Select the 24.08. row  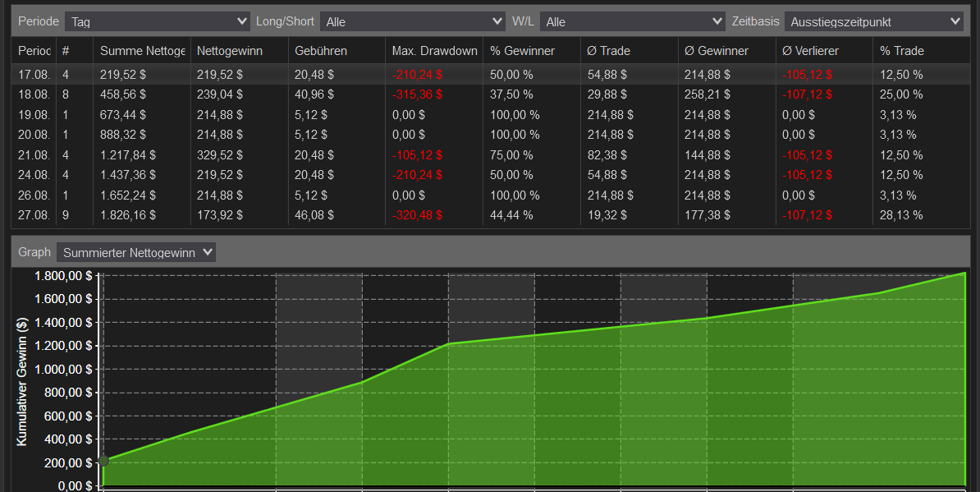click(491, 175)
